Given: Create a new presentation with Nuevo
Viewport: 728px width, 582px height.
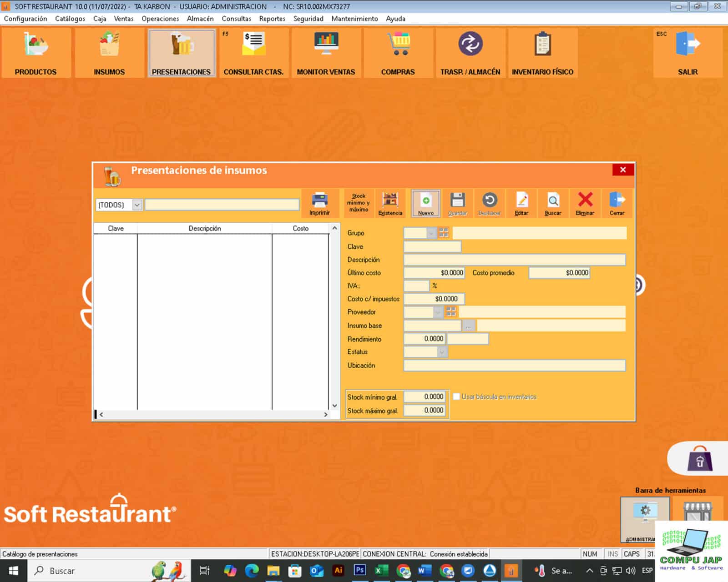Looking at the screenshot, I should pyautogui.click(x=426, y=203).
